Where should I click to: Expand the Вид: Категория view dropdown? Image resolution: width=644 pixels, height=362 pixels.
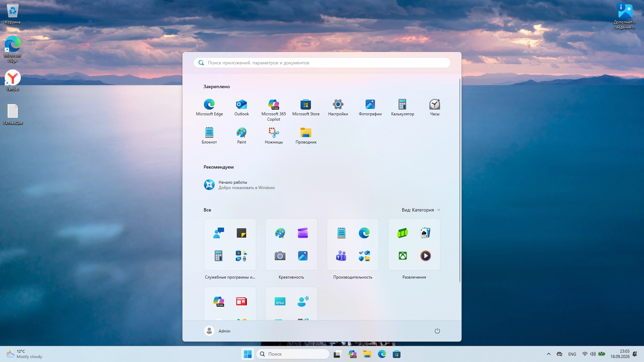421,210
